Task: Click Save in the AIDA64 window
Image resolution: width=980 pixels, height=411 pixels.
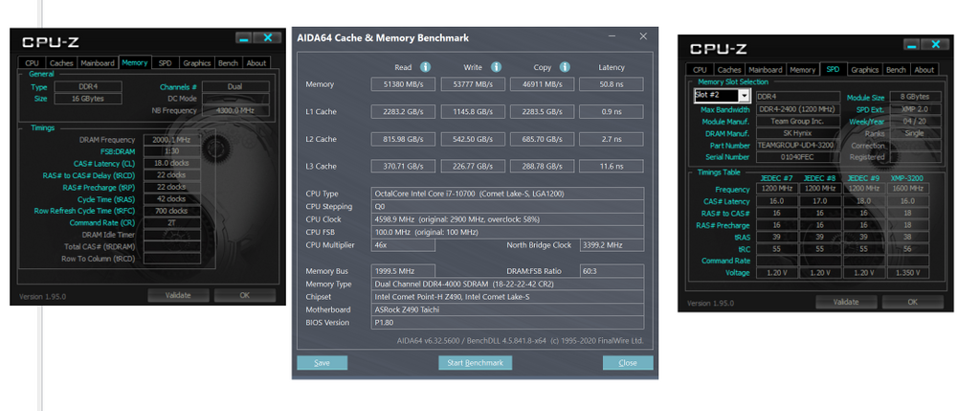Action: (x=322, y=363)
